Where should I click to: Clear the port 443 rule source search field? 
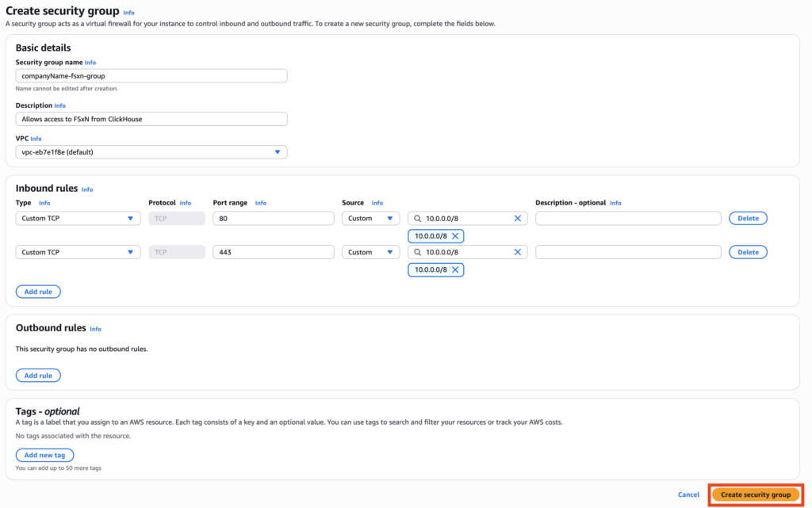pos(518,253)
